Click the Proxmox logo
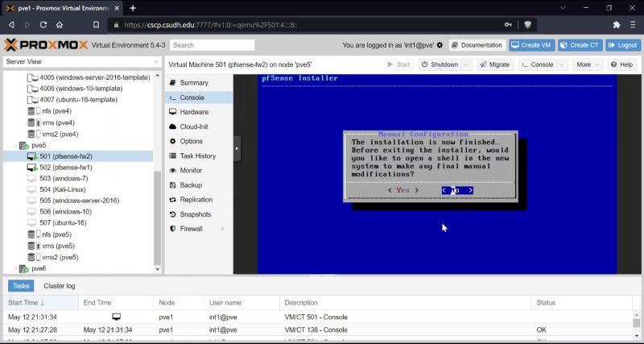Image resolution: width=644 pixels, height=344 pixels. [x=46, y=45]
